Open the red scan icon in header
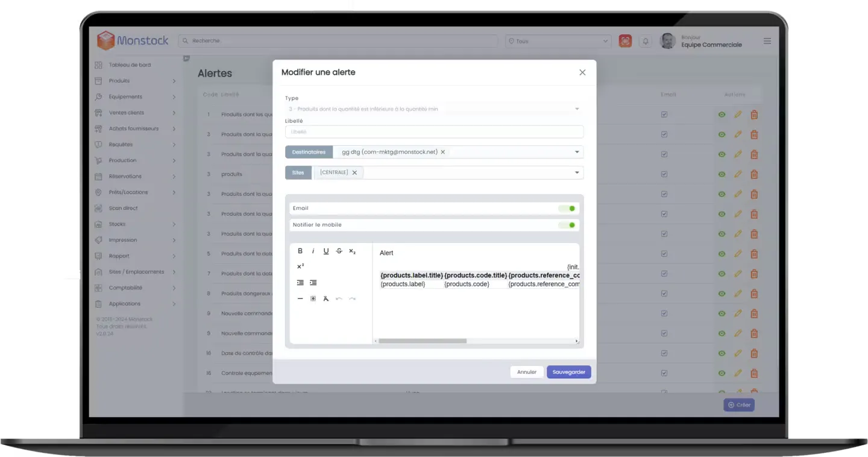Viewport: 868px width, 457px height. click(626, 41)
